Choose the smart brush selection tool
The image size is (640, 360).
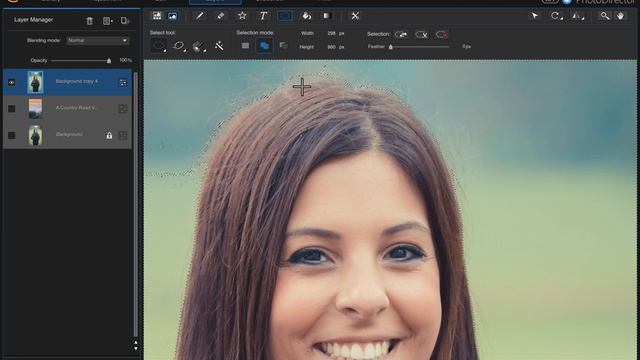click(199, 46)
